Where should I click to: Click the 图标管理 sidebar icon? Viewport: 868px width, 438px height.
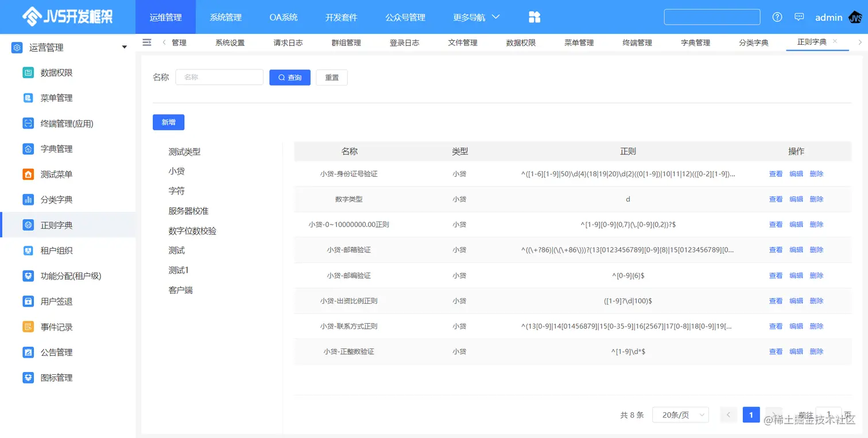(x=28, y=378)
